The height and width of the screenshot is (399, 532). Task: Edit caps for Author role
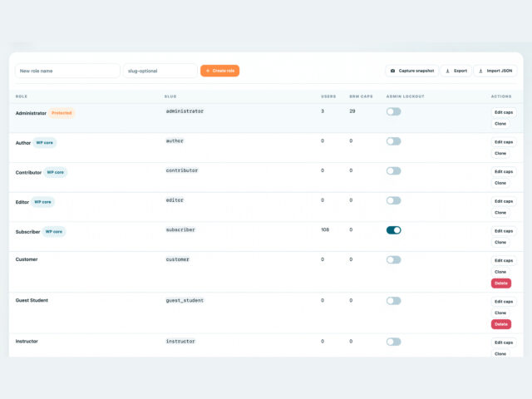[504, 142]
